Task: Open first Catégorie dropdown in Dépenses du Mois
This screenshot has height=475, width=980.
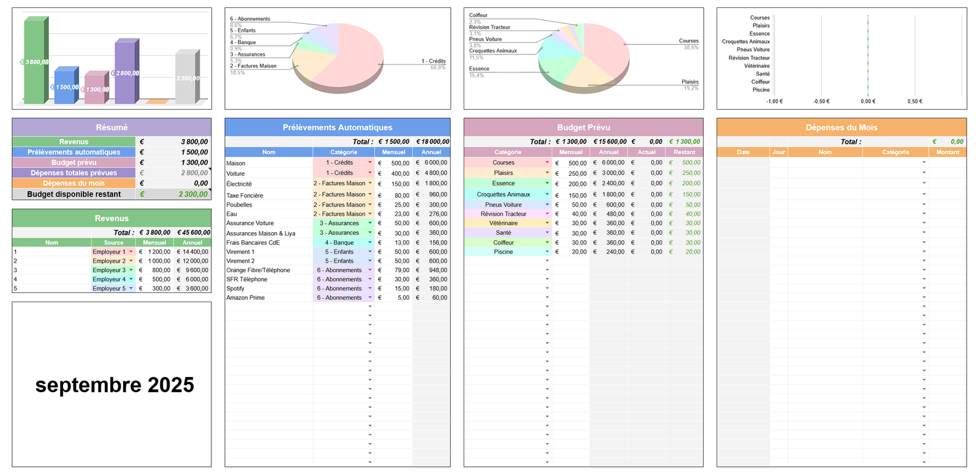Action: click(924, 162)
